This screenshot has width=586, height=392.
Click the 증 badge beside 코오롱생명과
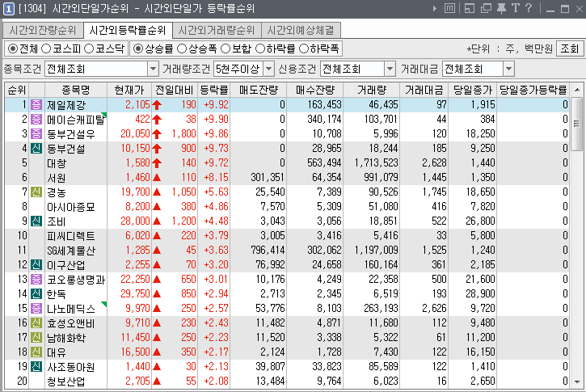point(36,280)
